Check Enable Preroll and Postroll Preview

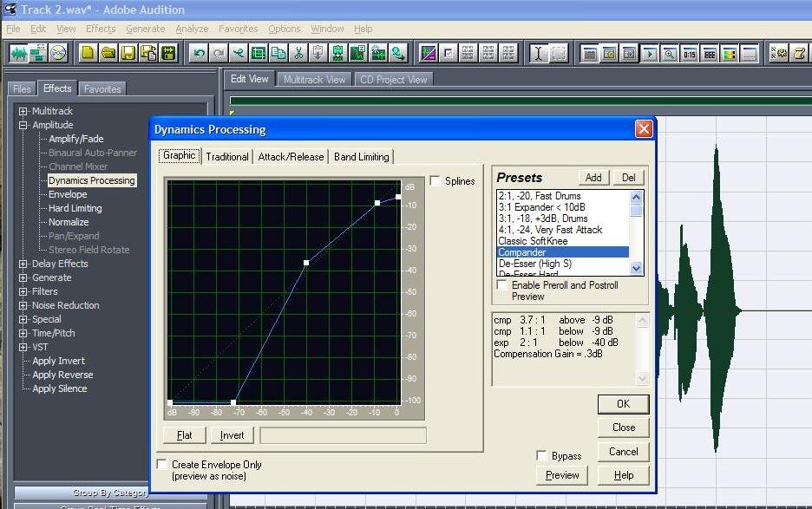[501, 285]
